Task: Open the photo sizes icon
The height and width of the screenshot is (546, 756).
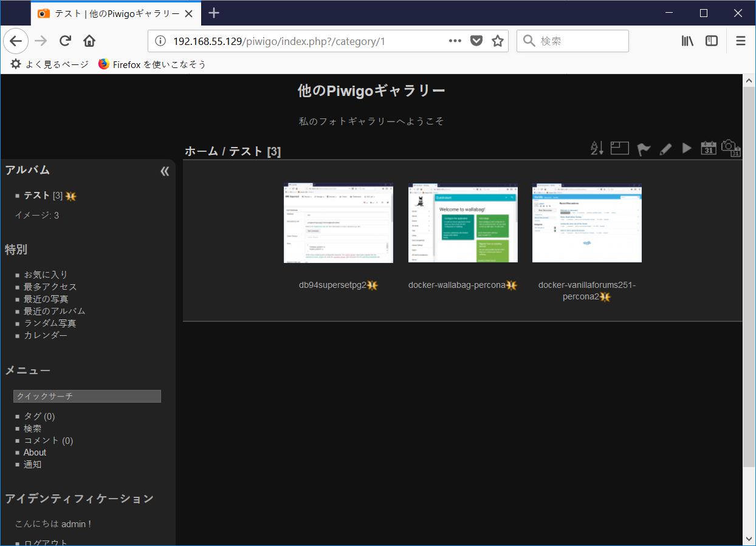Action: pyautogui.click(x=619, y=148)
